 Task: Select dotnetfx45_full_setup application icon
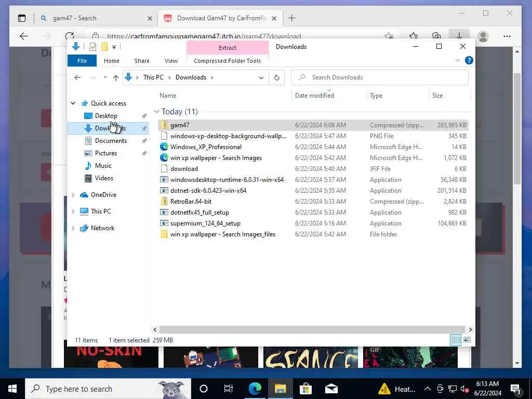coord(164,212)
